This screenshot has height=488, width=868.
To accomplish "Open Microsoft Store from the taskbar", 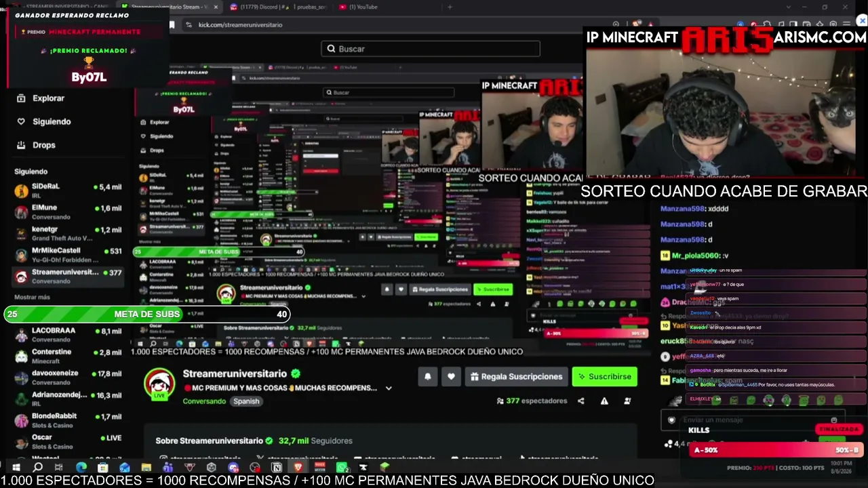I will [102, 467].
